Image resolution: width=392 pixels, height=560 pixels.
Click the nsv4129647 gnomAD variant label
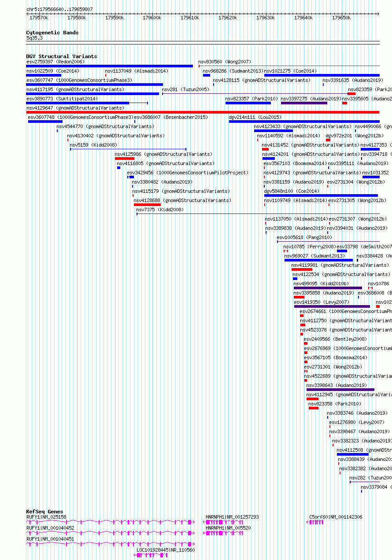(75, 108)
